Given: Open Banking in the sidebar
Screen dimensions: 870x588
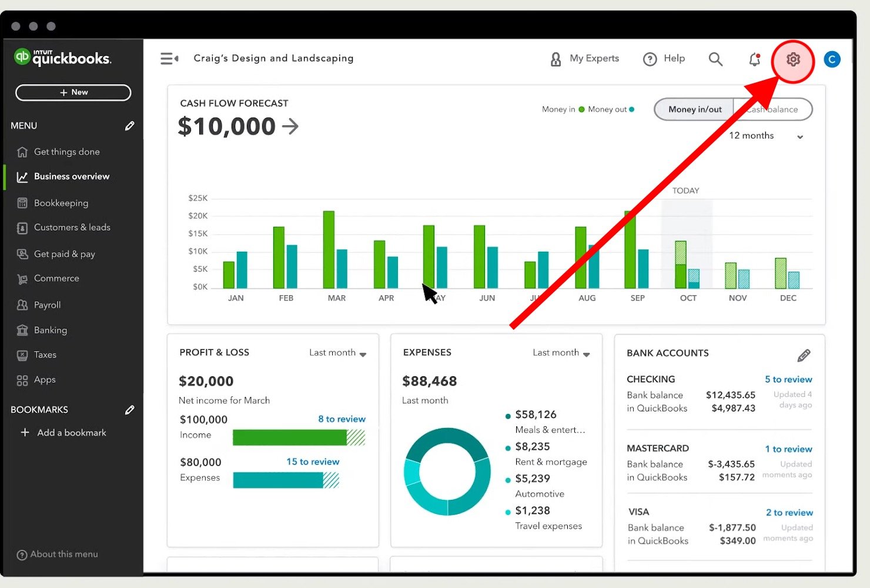Looking at the screenshot, I should [x=50, y=330].
